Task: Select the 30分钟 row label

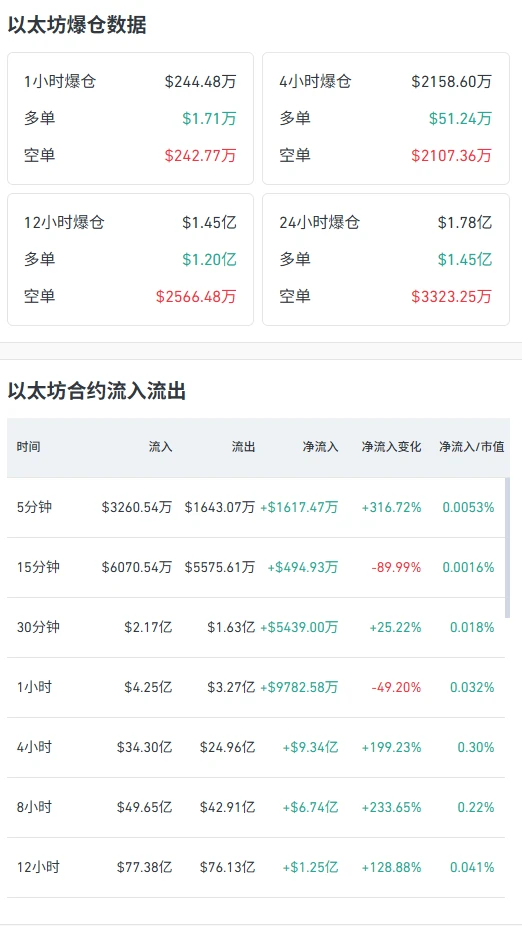Action: (x=38, y=627)
